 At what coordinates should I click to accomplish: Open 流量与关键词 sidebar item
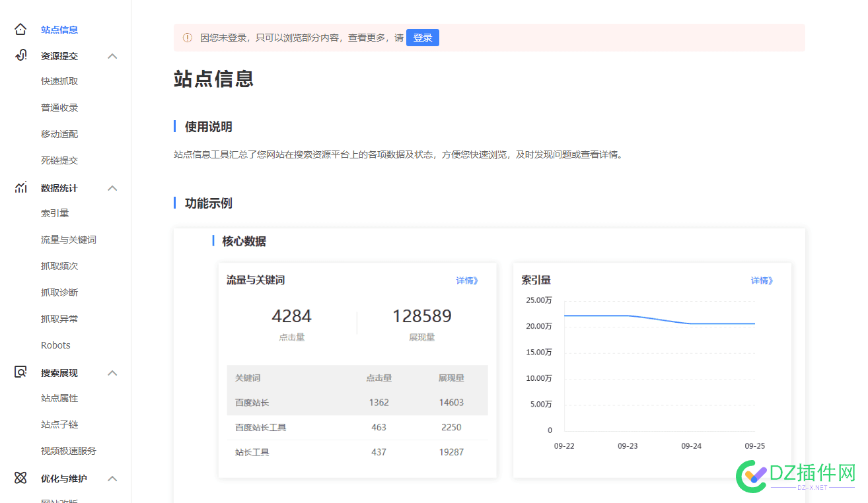pyautogui.click(x=69, y=240)
